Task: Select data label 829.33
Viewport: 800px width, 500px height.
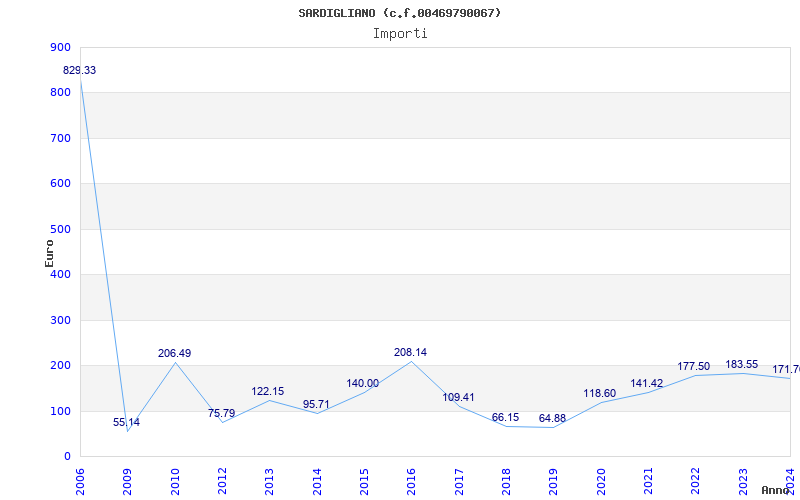Action: [x=79, y=70]
